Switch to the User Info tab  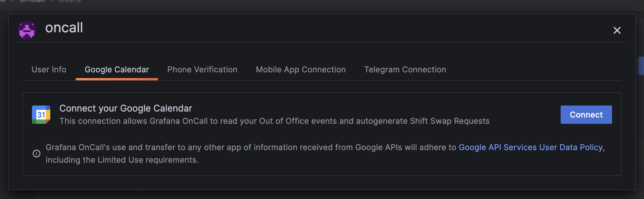coord(49,69)
